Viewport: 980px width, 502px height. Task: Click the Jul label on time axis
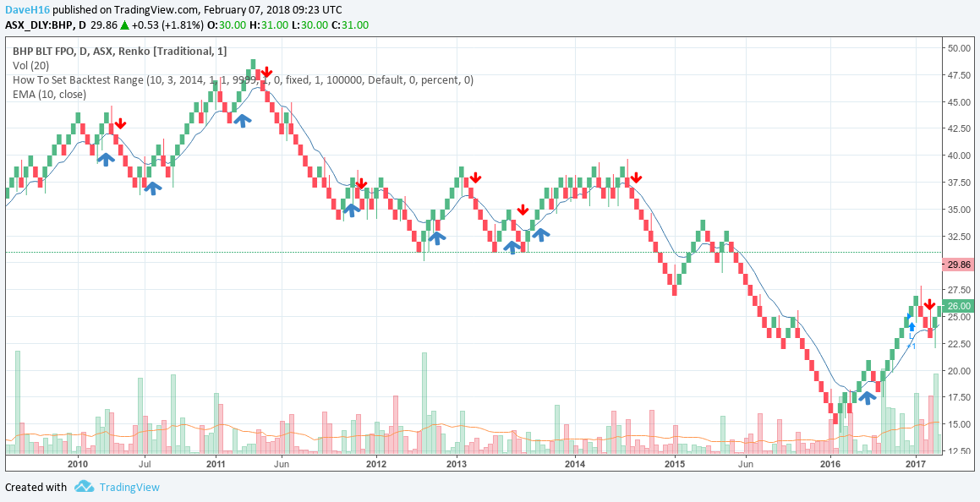[x=145, y=464]
